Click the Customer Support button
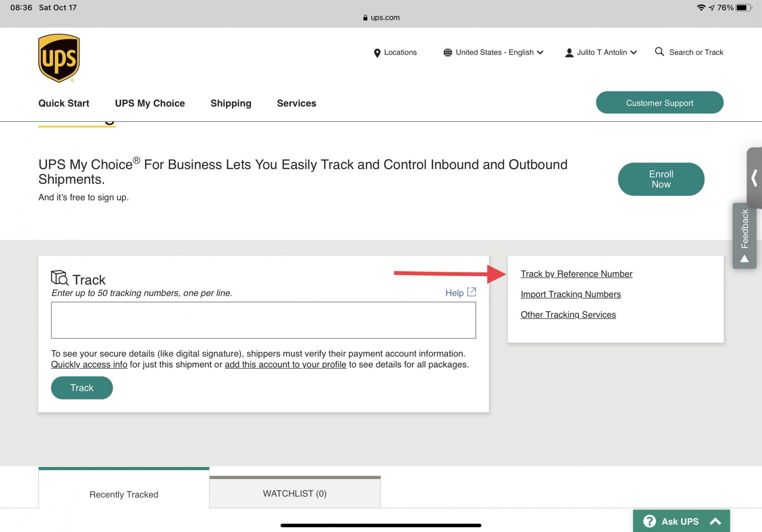762x532 pixels. (x=660, y=103)
